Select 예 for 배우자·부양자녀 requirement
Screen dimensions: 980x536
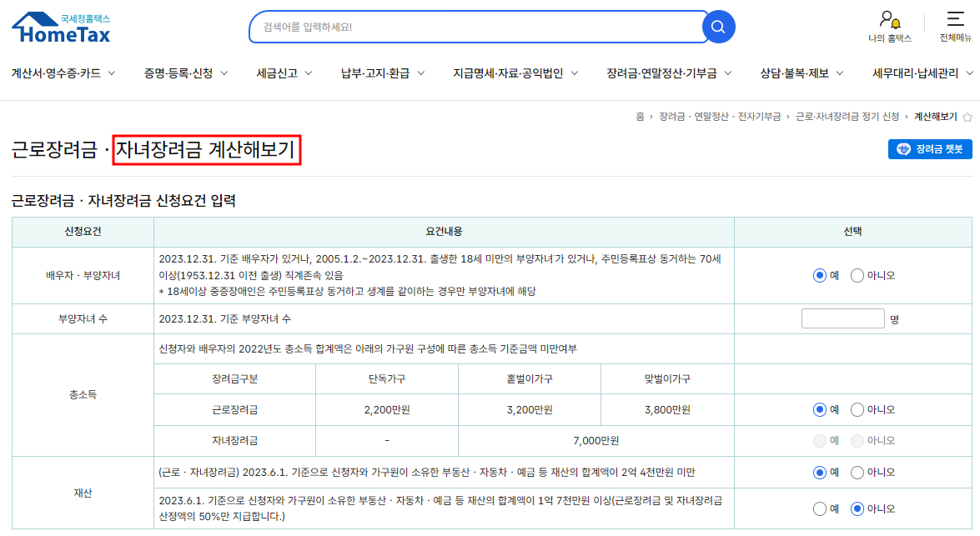point(820,275)
